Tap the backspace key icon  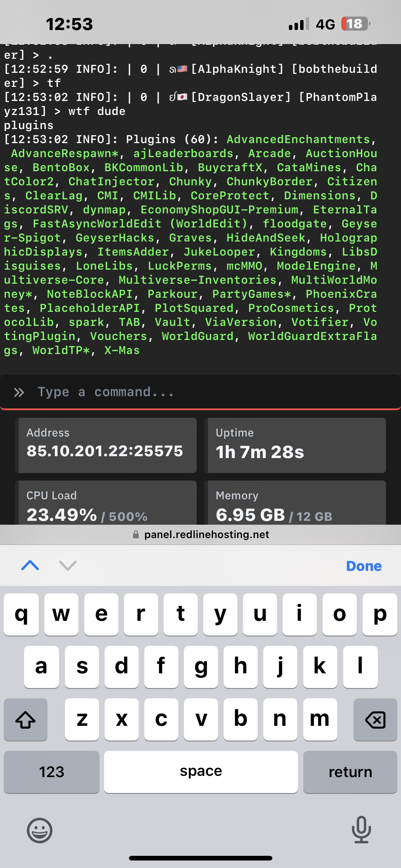[375, 720]
